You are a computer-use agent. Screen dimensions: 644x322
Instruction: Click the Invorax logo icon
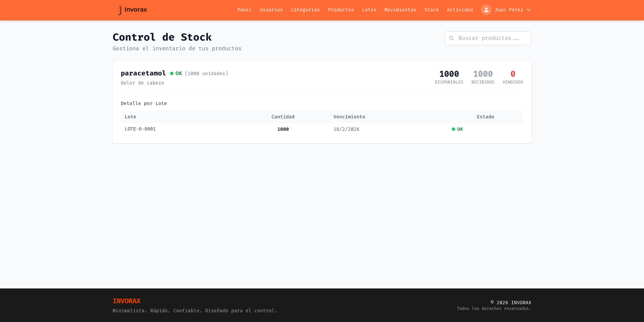pos(120,10)
